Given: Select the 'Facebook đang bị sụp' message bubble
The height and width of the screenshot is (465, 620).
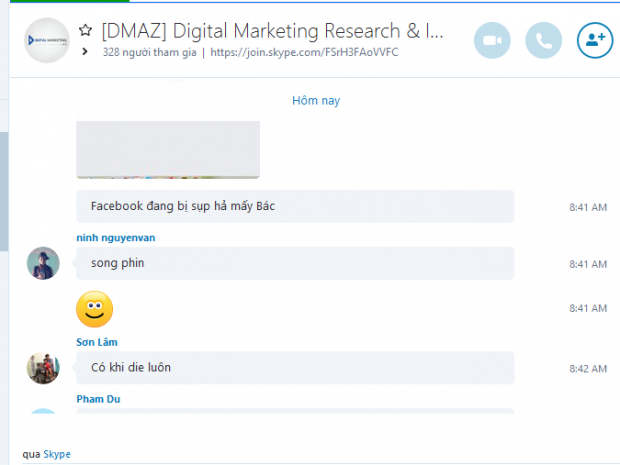Looking at the screenshot, I should click(x=295, y=207).
